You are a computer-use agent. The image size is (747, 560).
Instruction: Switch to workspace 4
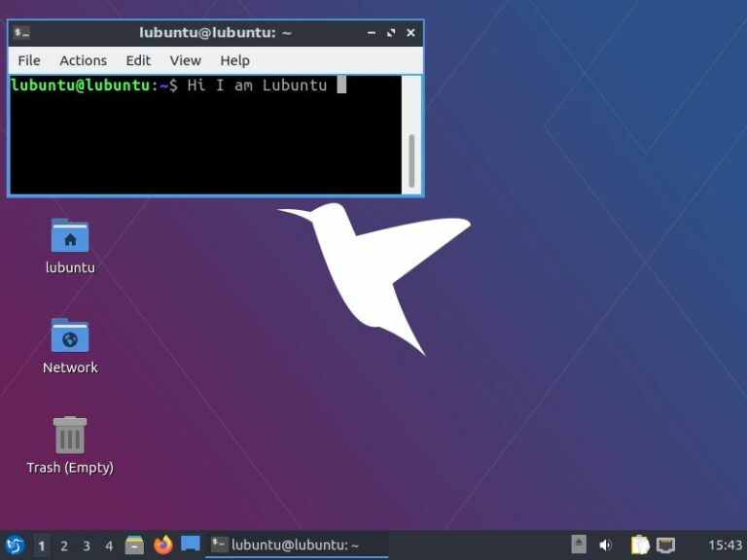coord(109,545)
